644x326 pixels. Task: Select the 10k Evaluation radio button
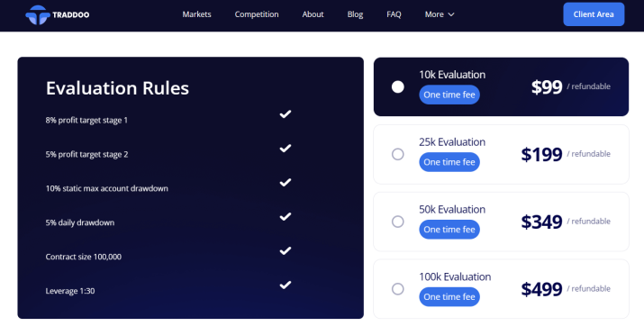pyautogui.click(x=397, y=87)
